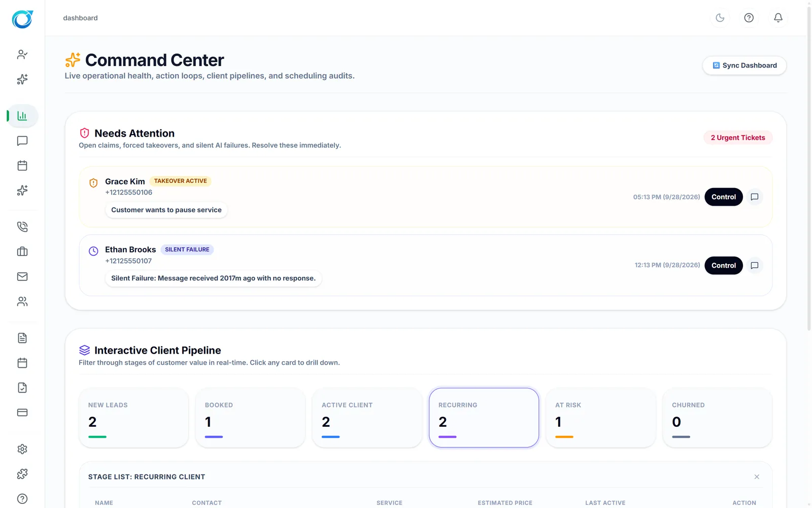Click 'Customer wants to pause service' note
This screenshot has height=508, width=812.
[x=166, y=210]
